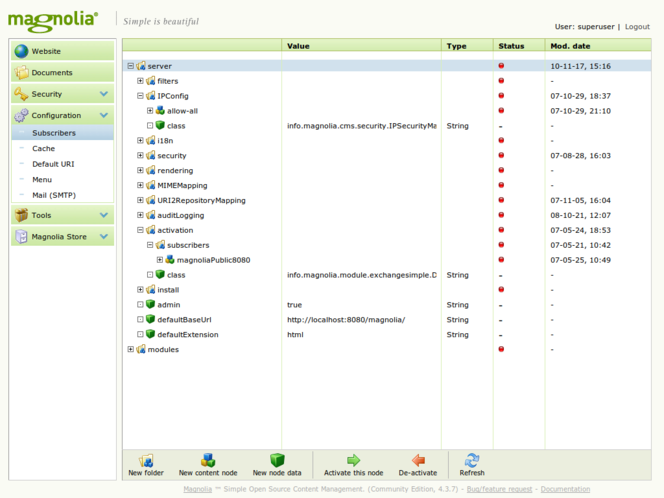Click the New content node icon
The image size is (664, 498).
[x=208, y=461]
